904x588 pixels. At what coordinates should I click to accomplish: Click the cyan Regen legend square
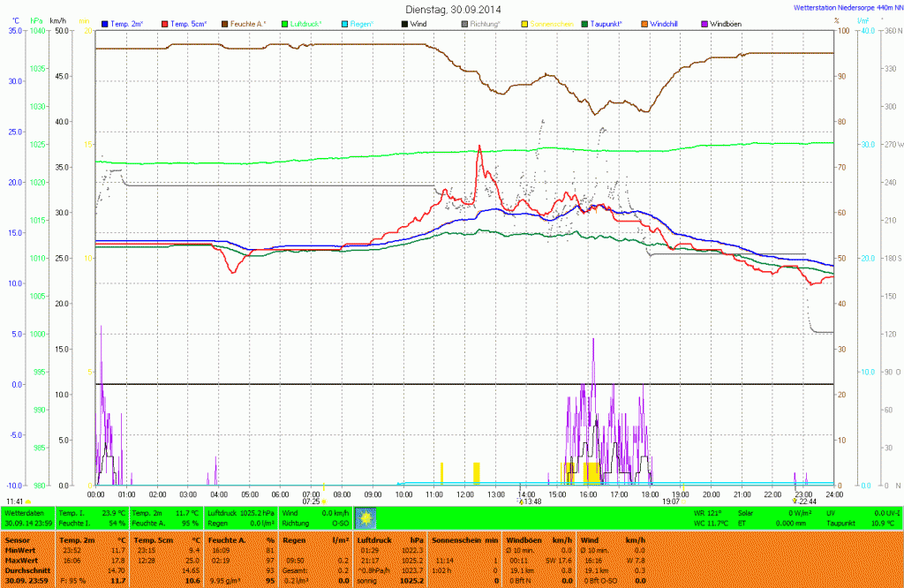(345, 24)
